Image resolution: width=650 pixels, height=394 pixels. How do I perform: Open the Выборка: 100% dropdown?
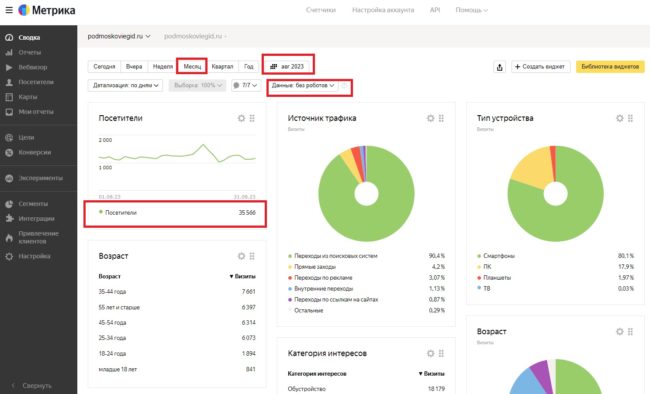[197, 85]
